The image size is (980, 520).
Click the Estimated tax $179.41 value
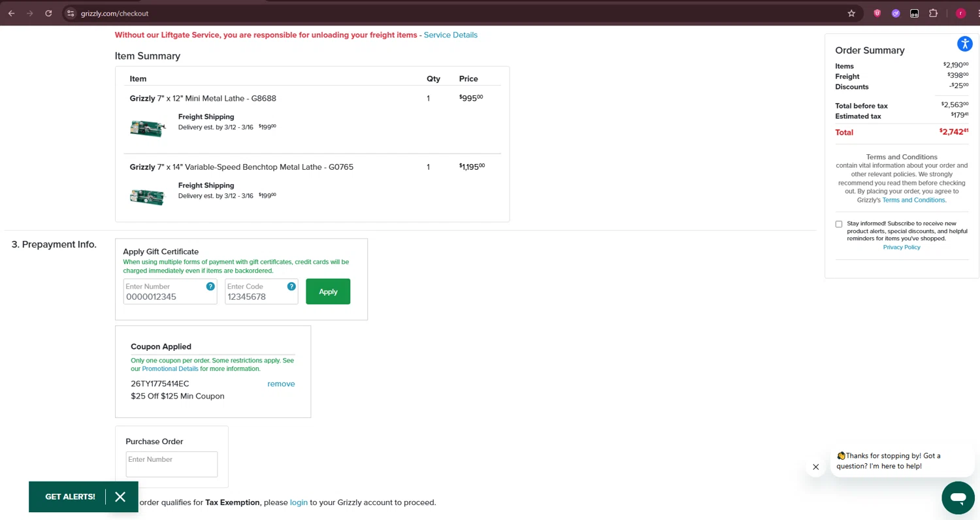[x=960, y=116]
